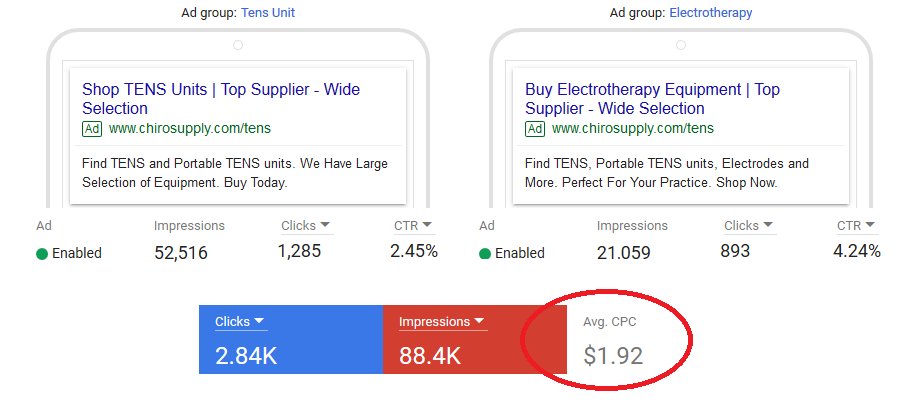Click chirosupply.com/tens URL in Tens Unit ad
The image size is (902, 417).
pos(189,129)
